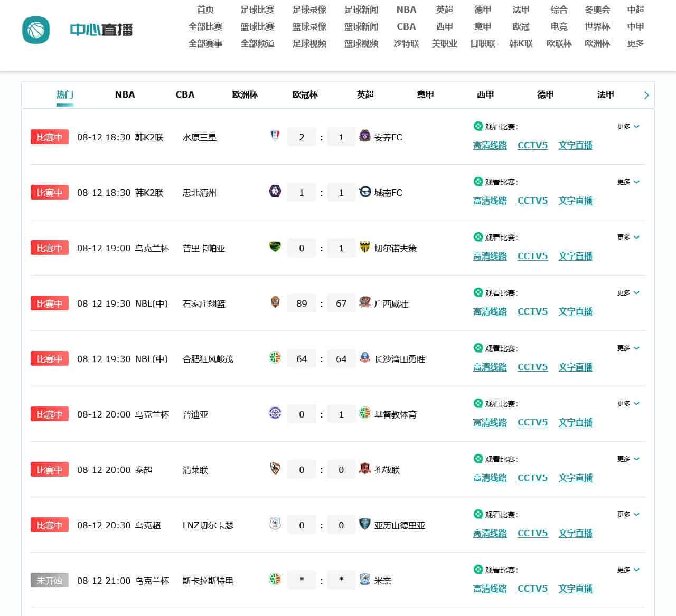Switch to the 法甲 league tab
Image resolution: width=676 pixels, height=616 pixels.
tap(606, 95)
